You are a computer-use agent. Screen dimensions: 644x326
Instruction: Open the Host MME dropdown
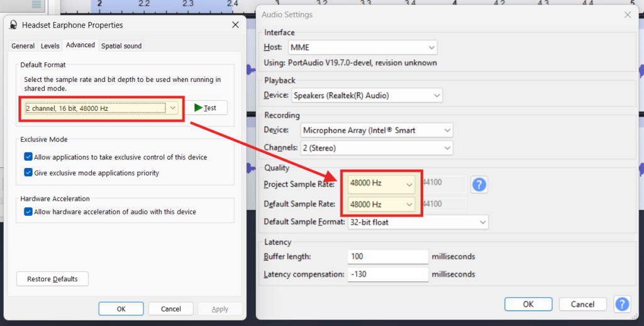363,47
